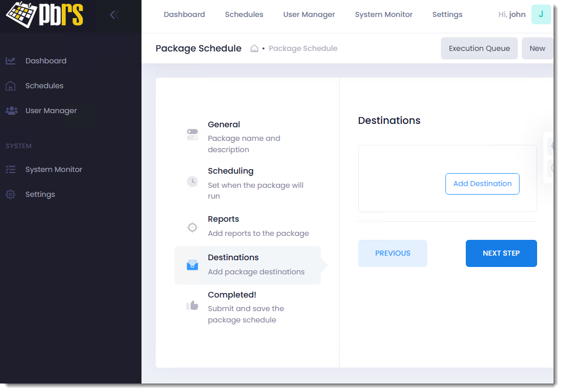Click the Schedules home icon in sidebar
The height and width of the screenshot is (392, 562).
11,86
